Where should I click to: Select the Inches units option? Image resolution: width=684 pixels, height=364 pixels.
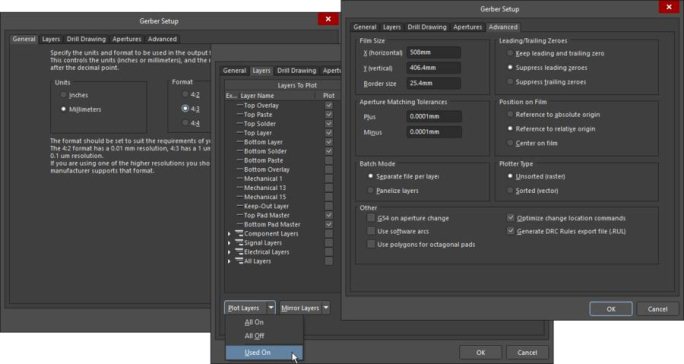pos(64,95)
